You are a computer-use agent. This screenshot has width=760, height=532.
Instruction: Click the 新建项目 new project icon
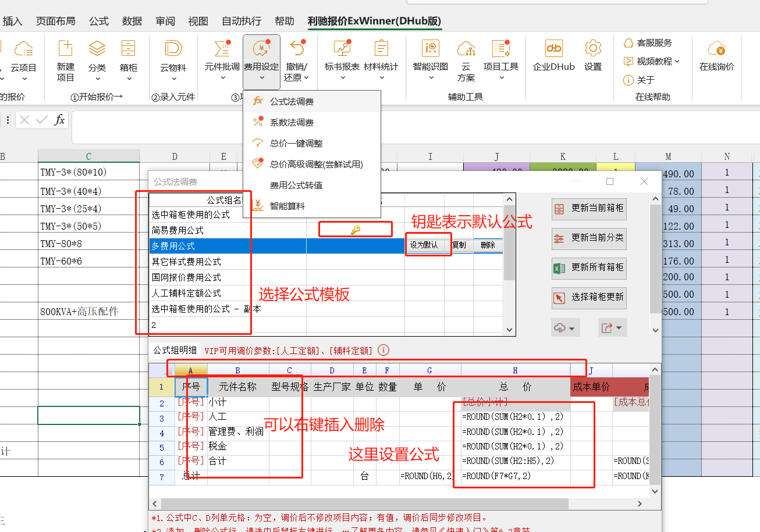66,49
